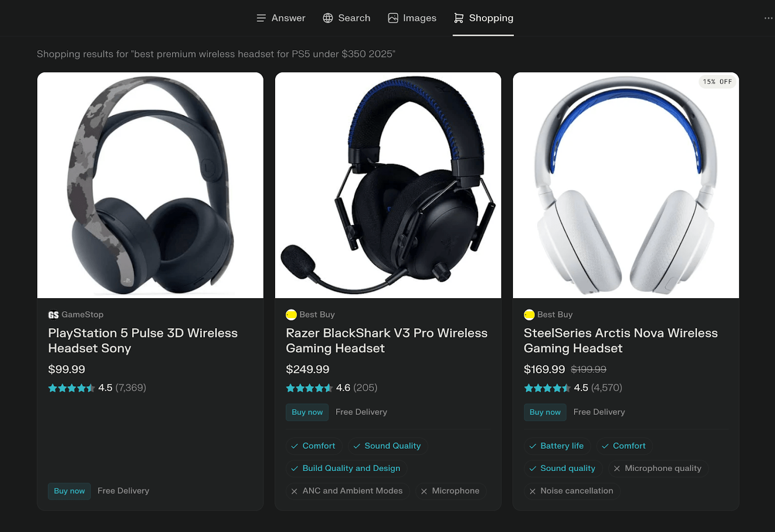Viewport: 775px width, 532px height.
Task: Open the Razer BlackShark V3 Pro title link
Action: (387, 341)
